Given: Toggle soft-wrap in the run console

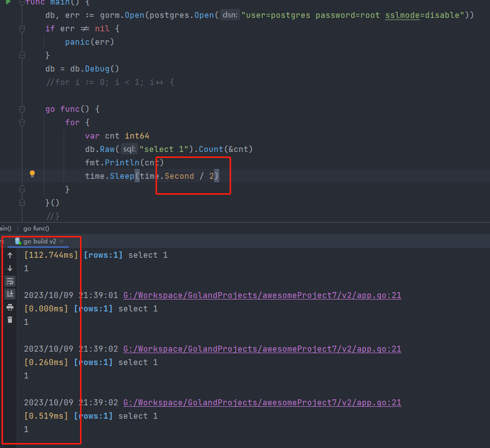Looking at the screenshot, I should 10,281.
